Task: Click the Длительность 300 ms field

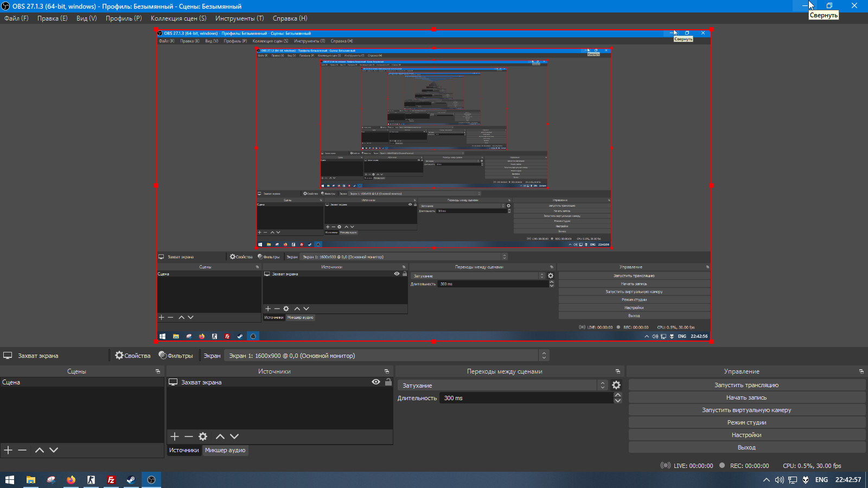Action: (x=526, y=398)
